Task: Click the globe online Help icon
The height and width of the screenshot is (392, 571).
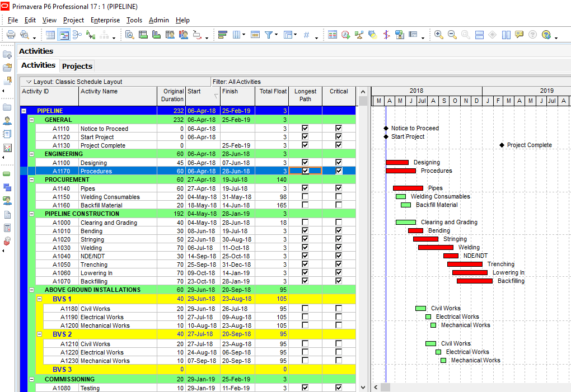Action: tap(546, 35)
